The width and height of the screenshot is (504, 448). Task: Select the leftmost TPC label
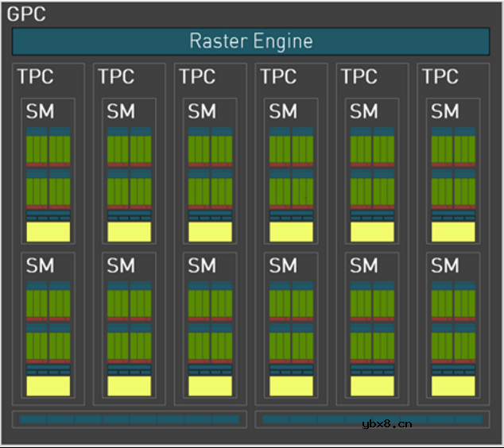pyautogui.click(x=36, y=77)
